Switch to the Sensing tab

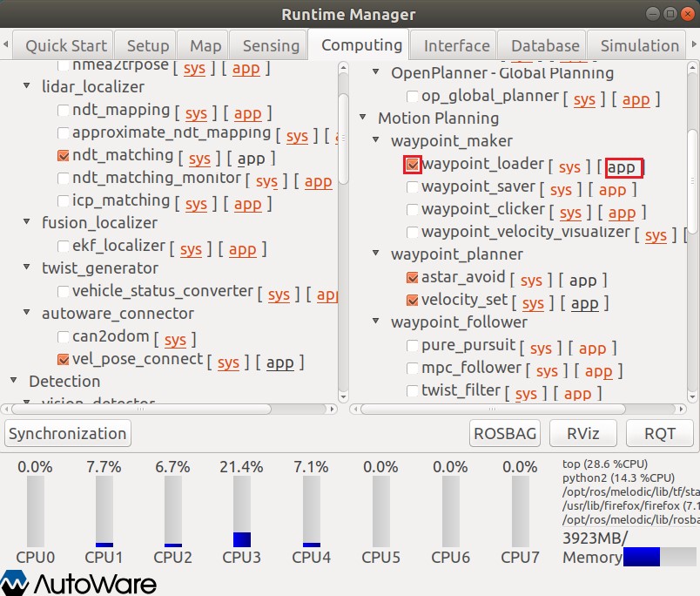[x=269, y=45]
